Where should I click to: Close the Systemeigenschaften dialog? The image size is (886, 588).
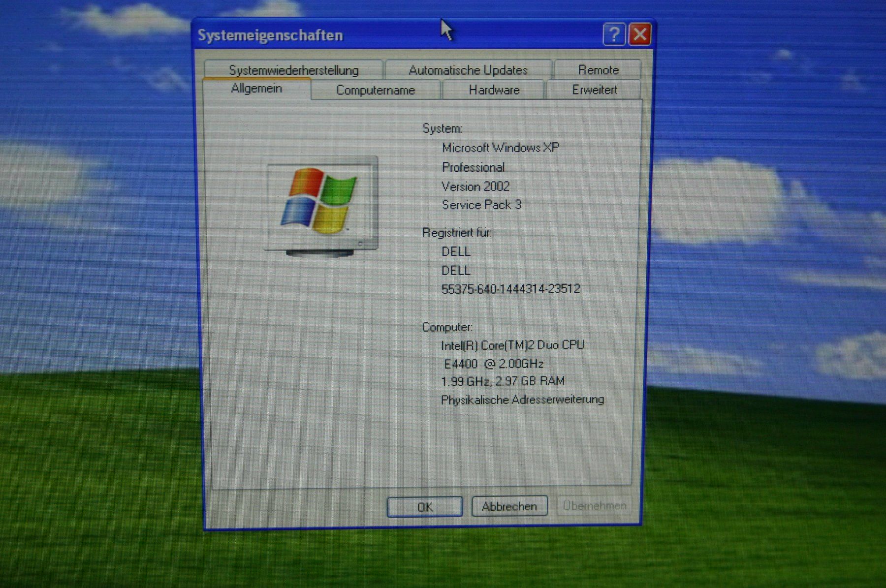(x=640, y=34)
